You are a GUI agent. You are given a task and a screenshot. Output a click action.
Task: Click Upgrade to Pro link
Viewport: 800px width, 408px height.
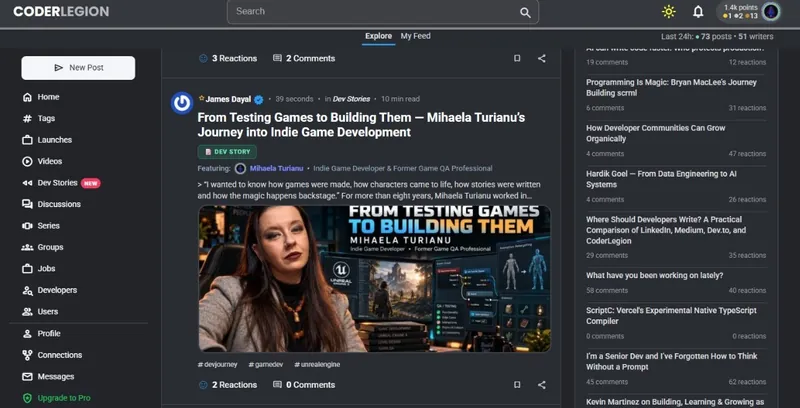click(64, 398)
